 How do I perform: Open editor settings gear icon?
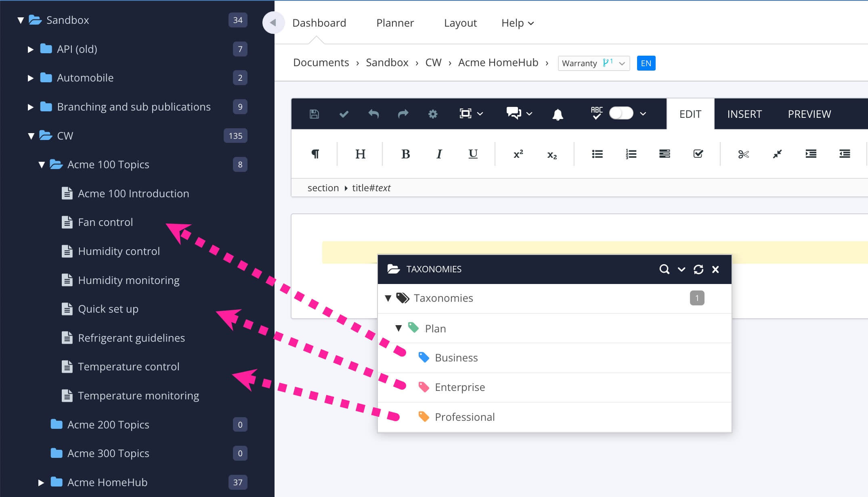point(433,114)
